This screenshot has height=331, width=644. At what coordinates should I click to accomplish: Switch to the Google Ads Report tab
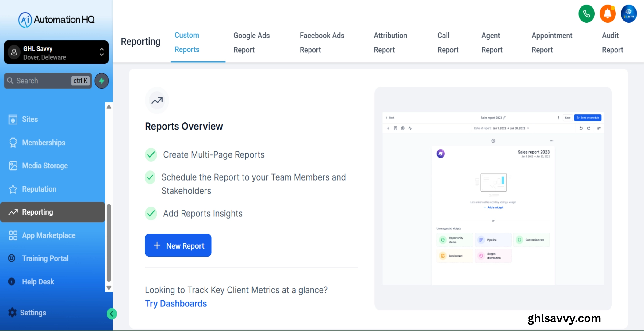(251, 43)
